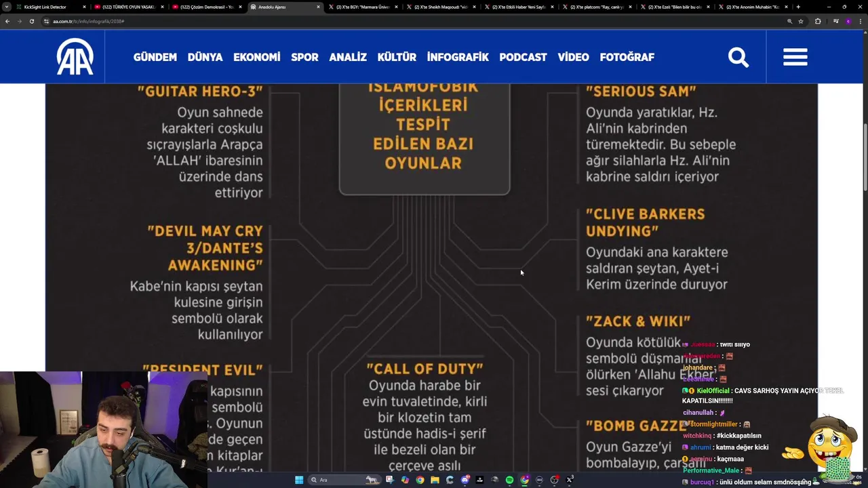Click the Anadolu Ajansı AA logo

coord(75,57)
